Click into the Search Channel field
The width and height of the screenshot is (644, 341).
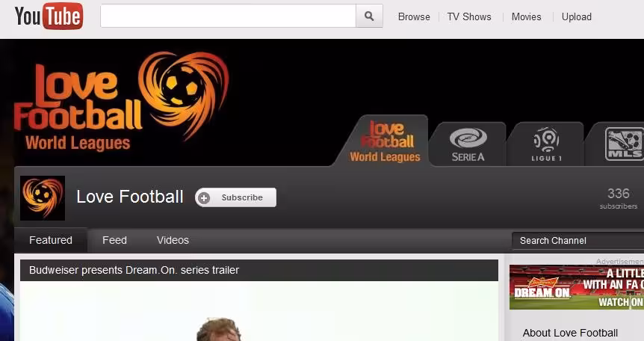point(578,241)
